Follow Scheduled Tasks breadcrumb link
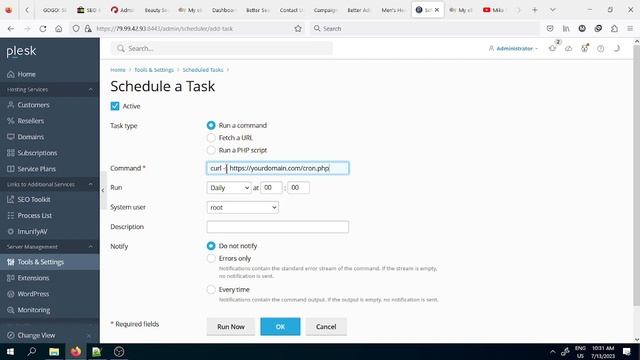 click(203, 70)
